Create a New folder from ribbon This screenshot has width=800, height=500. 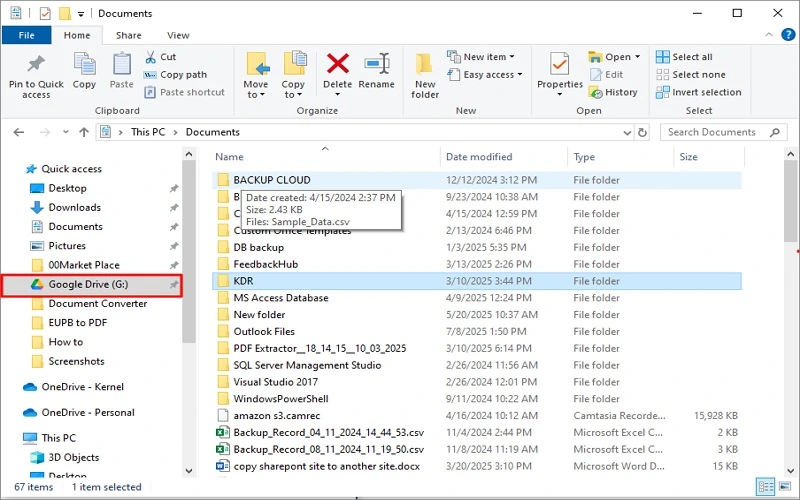pos(424,76)
